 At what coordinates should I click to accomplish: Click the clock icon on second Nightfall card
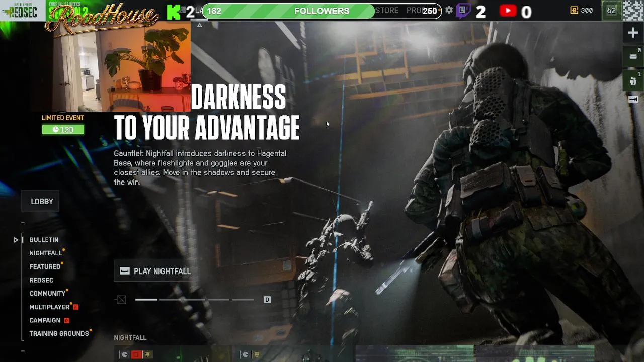(245, 355)
